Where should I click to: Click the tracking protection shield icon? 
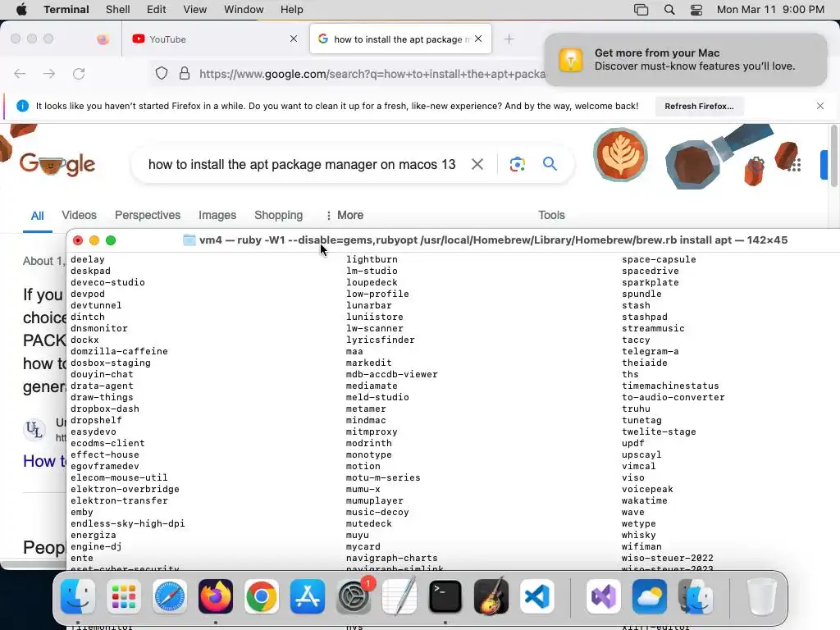162,73
